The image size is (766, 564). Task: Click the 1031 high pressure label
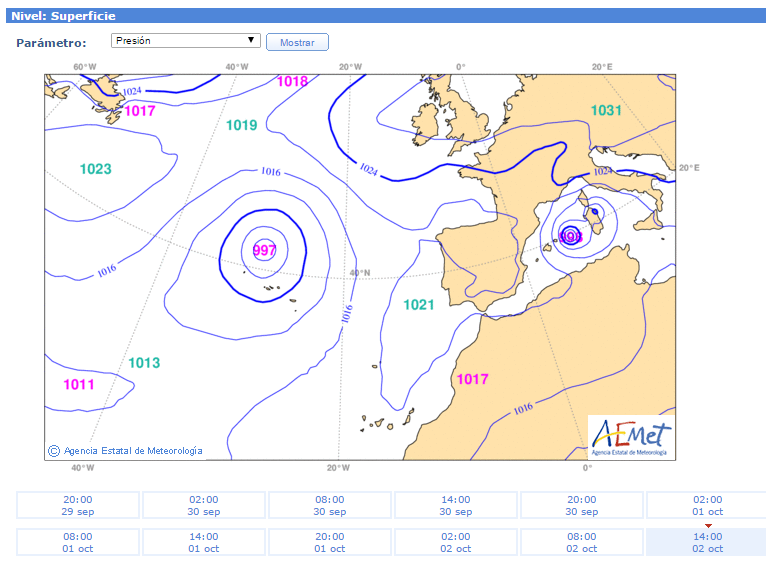[606, 110]
